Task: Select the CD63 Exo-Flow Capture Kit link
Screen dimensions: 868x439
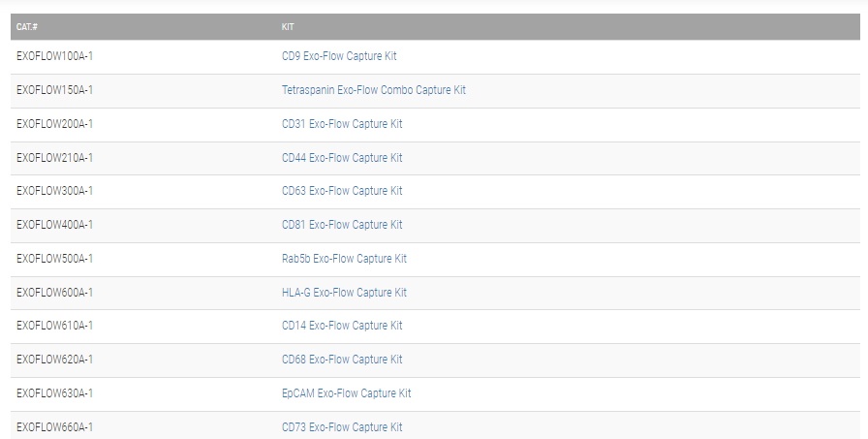Action: click(x=341, y=191)
